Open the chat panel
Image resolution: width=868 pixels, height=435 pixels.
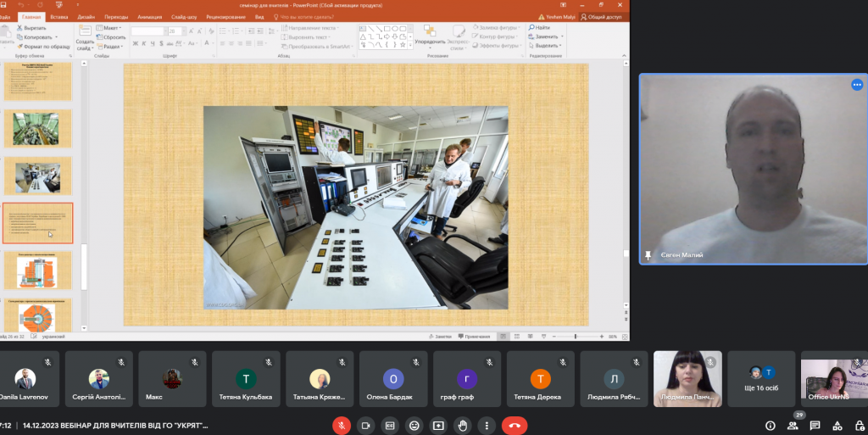(x=815, y=426)
